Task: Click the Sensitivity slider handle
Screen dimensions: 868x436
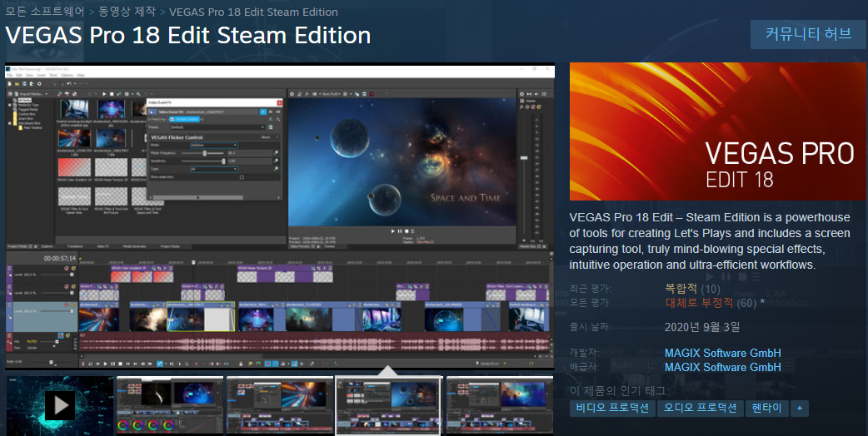Action: click(223, 161)
